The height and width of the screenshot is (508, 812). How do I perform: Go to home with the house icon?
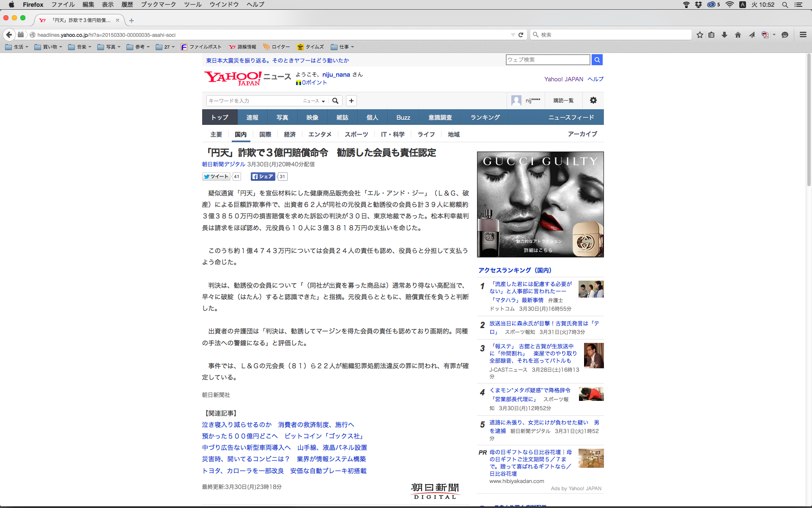coord(738,35)
